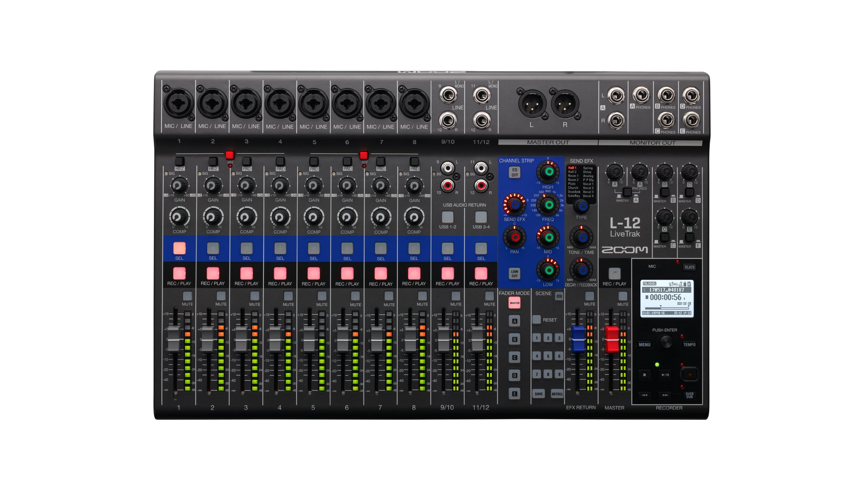Image resolution: width=868 pixels, height=490 pixels.
Task: Toggle MUTE on channel 9/10
Action: 456,296
